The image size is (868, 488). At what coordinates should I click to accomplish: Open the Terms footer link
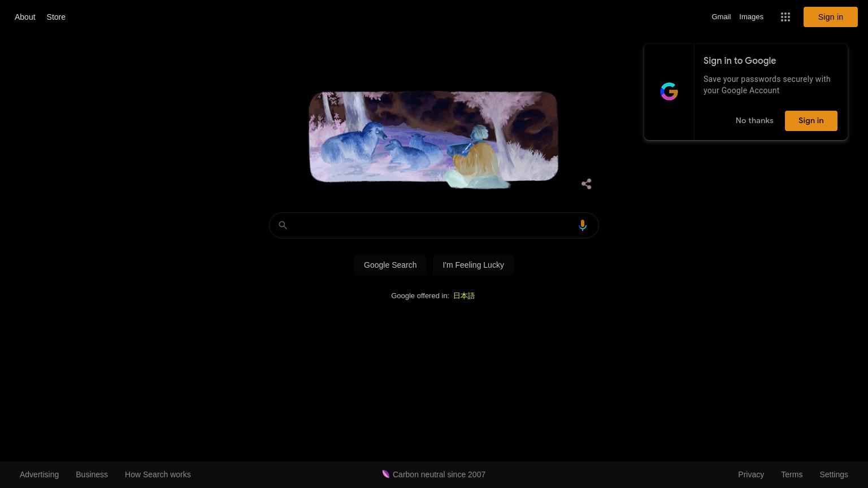[x=792, y=474]
